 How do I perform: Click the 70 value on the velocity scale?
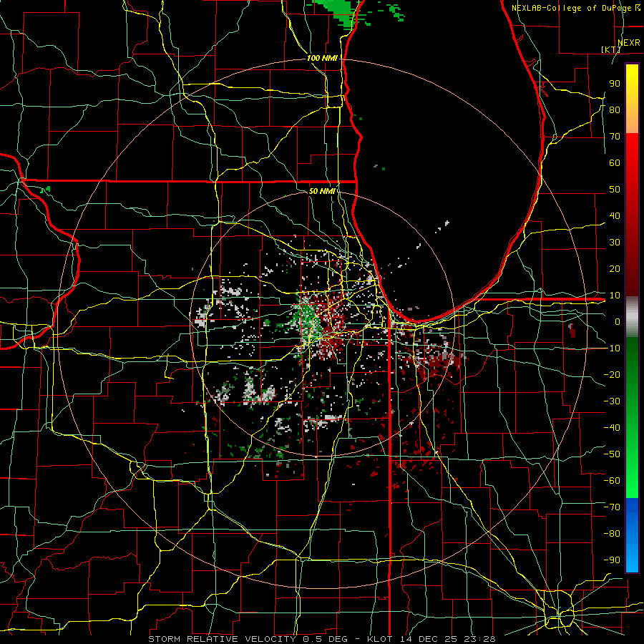click(x=615, y=136)
